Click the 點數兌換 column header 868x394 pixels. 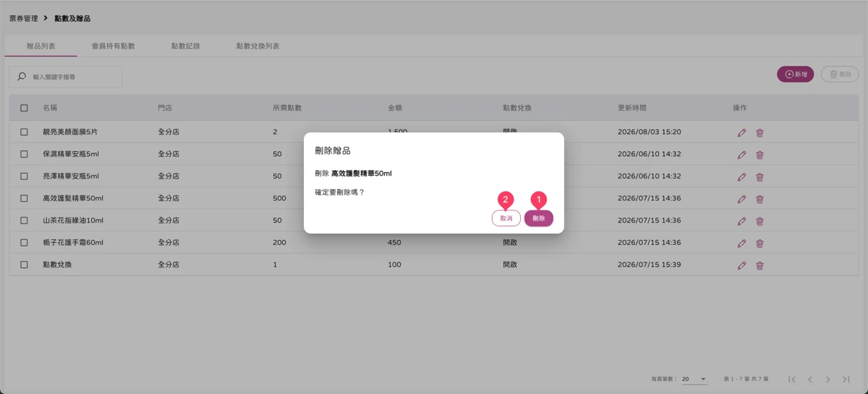[517, 108]
